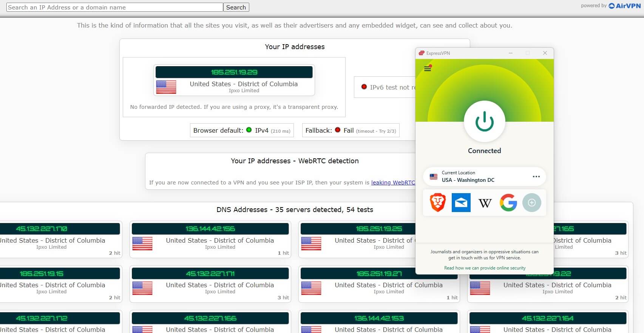644x333 pixels.
Task: Click the ExpressVPN power button
Action: click(484, 122)
